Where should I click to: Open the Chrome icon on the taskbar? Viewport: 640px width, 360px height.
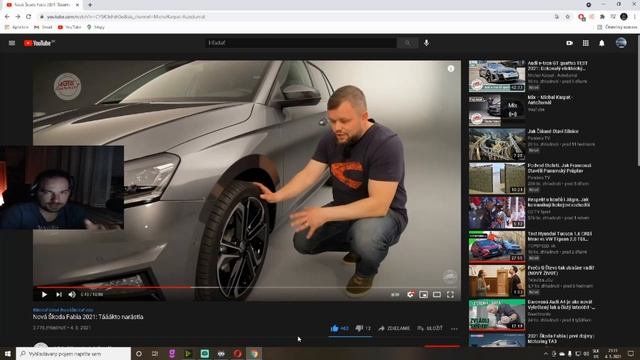pyautogui.click(x=254, y=353)
